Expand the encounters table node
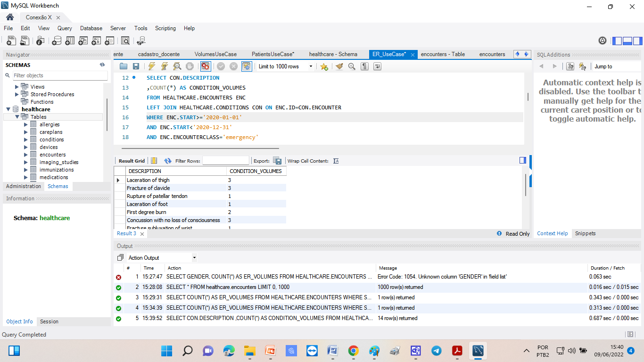This screenshot has width=644, height=362. point(26,155)
